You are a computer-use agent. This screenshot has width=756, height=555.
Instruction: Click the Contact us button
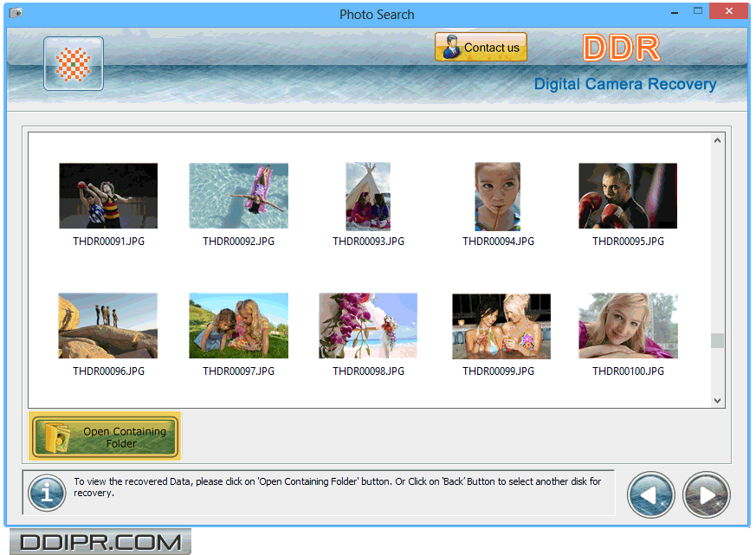tap(481, 48)
